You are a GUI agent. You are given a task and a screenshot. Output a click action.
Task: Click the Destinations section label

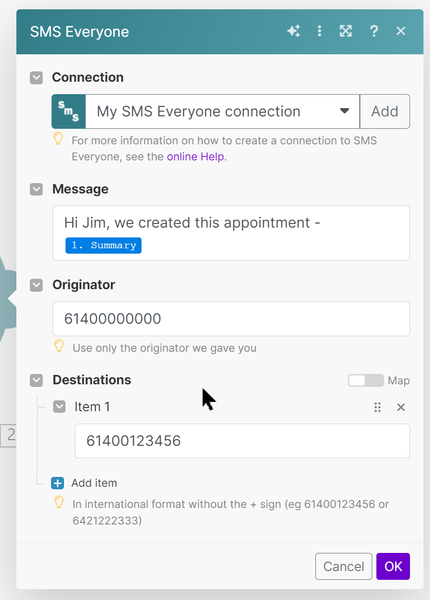(92, 380)
